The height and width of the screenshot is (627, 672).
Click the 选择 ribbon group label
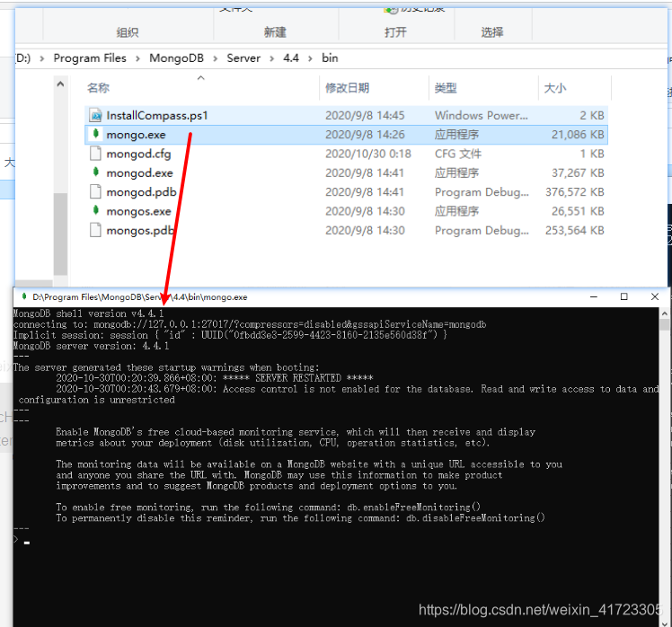pyautogui.click(x=492, y=32)
